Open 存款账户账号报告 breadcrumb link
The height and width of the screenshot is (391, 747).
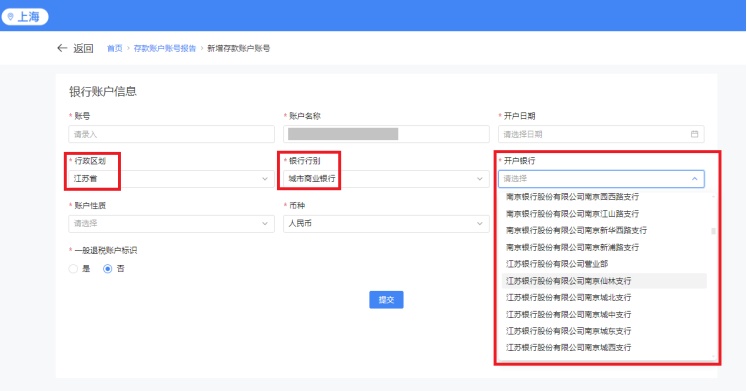coord(165,48)
